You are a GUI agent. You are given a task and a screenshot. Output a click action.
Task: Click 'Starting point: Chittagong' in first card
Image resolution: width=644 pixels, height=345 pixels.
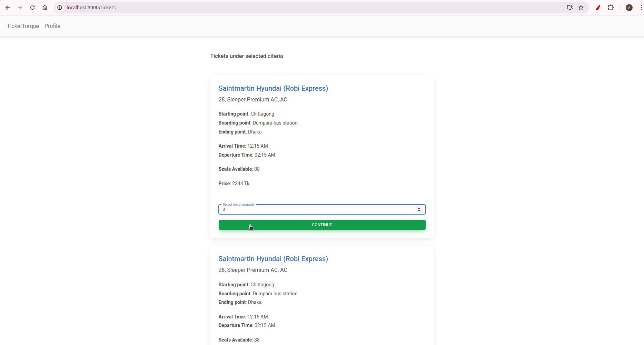click(246, 114)
